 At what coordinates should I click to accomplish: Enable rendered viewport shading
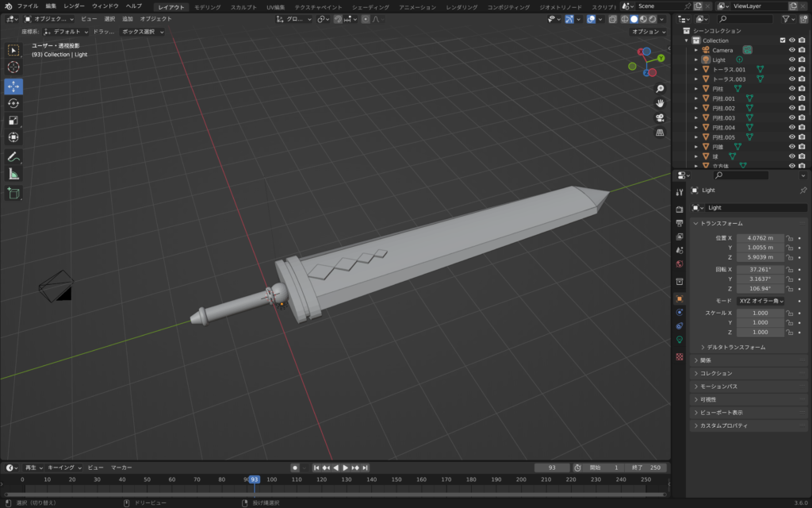(653, 19)
